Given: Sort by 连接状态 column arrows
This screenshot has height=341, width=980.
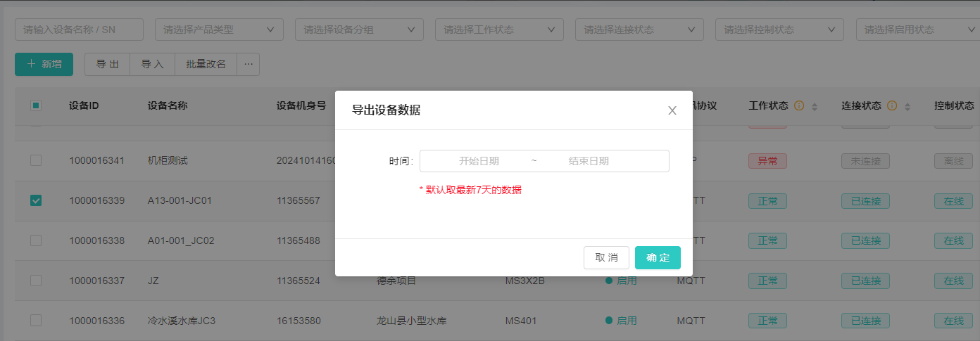Looking at the screenshot, I should (x=907, y=107).
